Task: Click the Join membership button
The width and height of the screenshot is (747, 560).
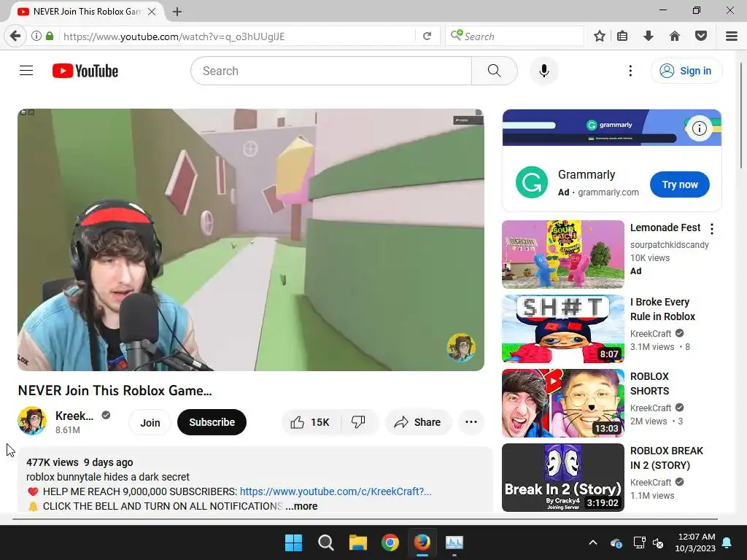Action: point(150,422)
